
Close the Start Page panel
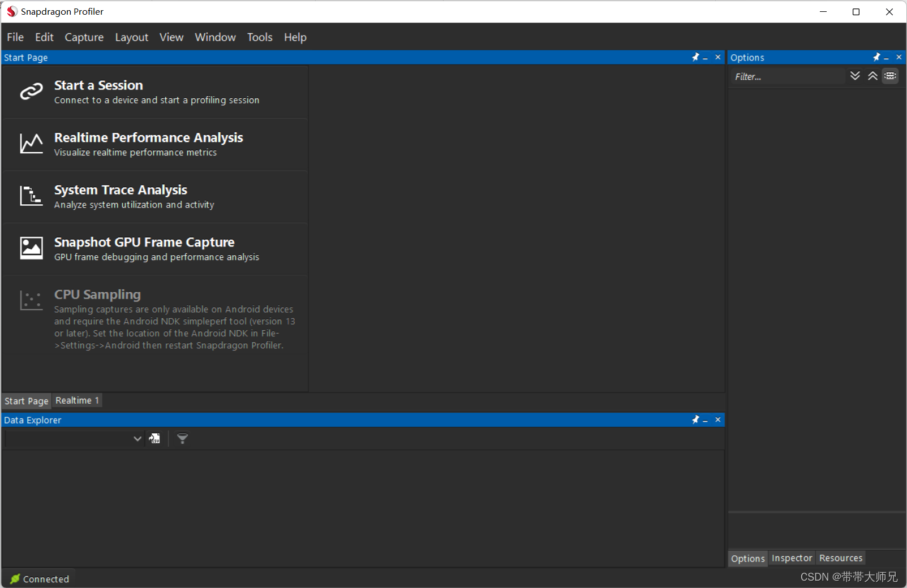[718, 57]
